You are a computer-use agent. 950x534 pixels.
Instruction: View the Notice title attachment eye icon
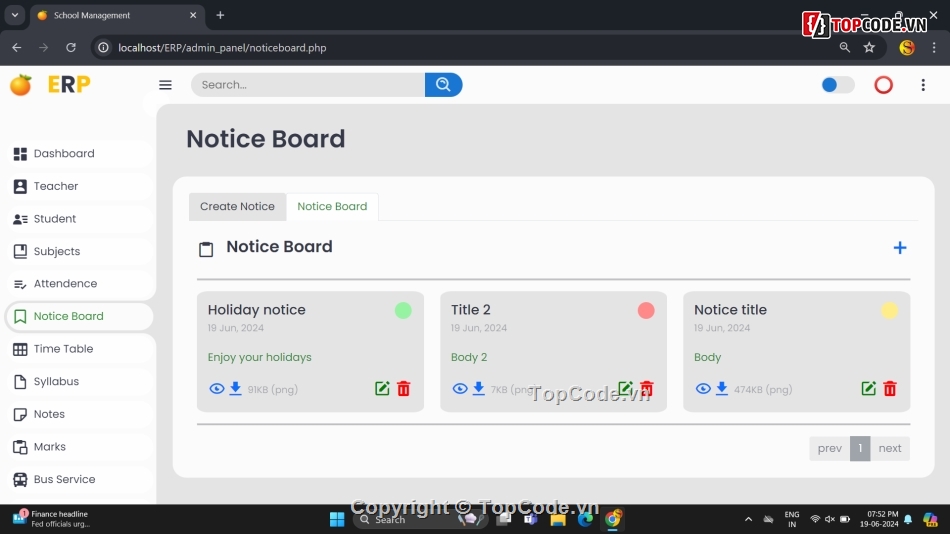(x=702, y=389)
